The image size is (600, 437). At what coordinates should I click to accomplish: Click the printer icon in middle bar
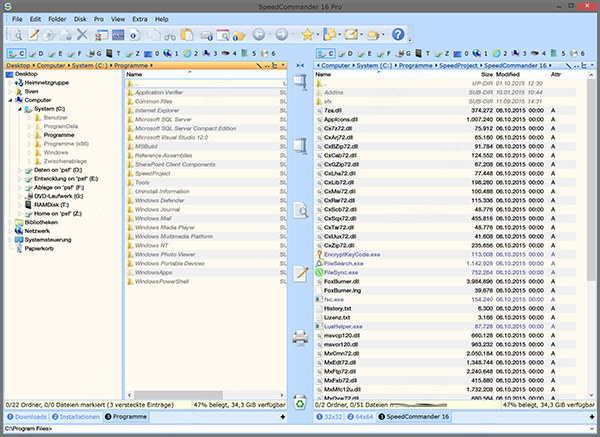(301, 337)
